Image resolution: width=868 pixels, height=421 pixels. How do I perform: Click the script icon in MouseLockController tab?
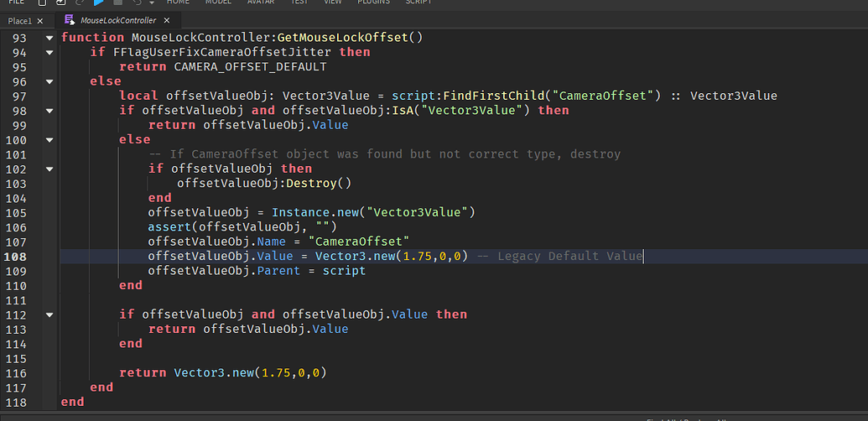point(70,20)
